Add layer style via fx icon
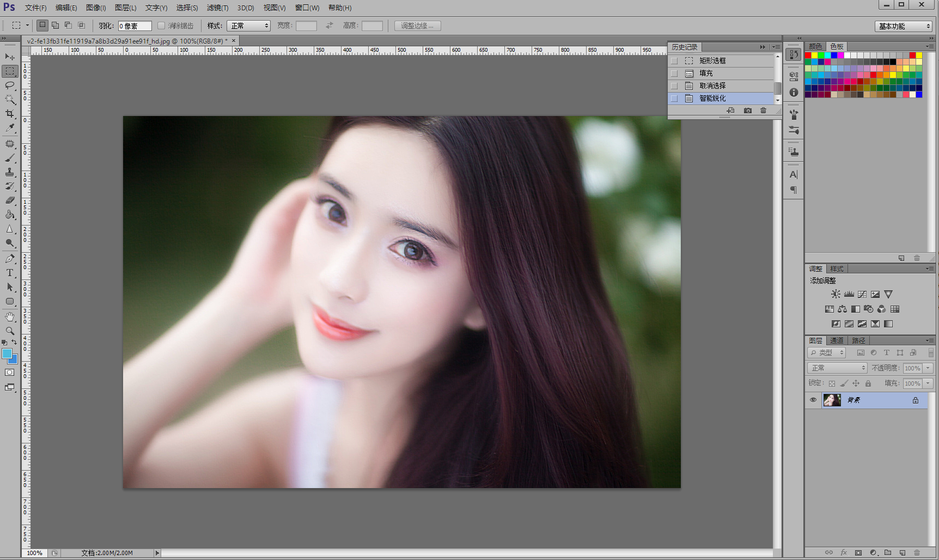Screen dimensions: 939x560 [844, 552]
